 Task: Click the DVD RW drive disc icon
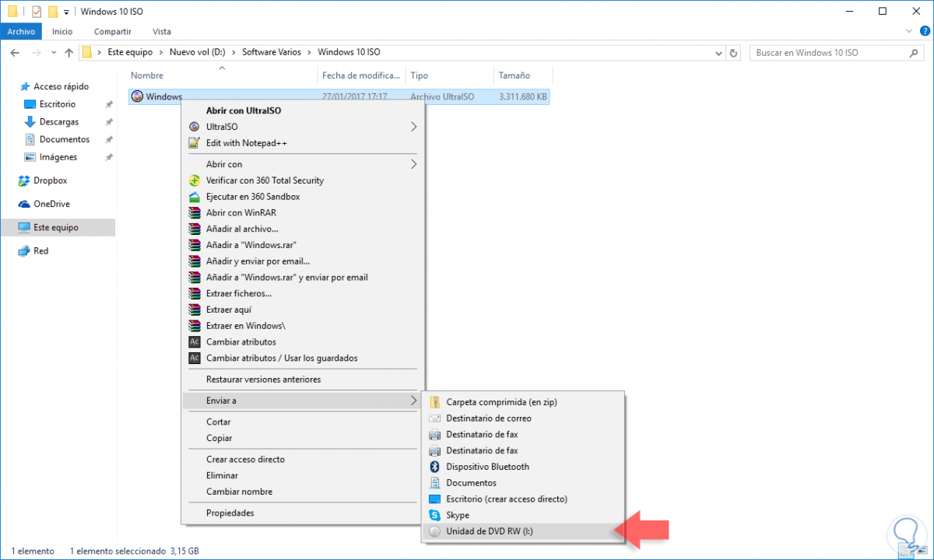point(434,532)
